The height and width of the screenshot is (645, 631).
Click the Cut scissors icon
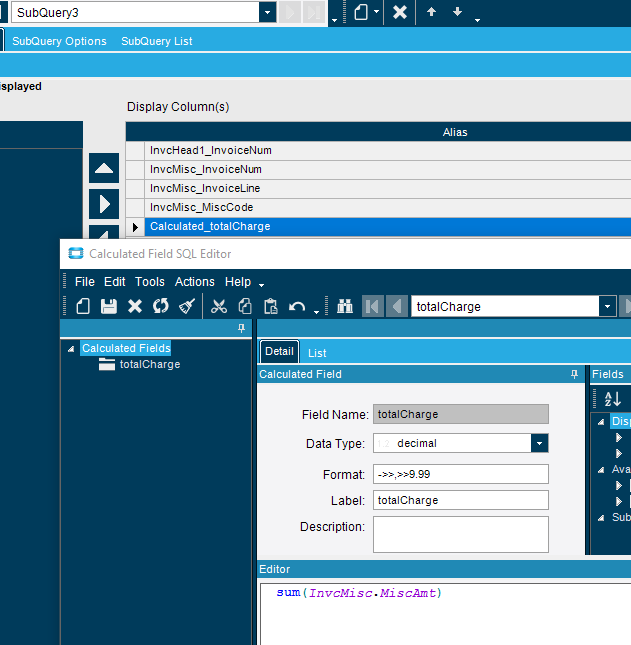219,306
